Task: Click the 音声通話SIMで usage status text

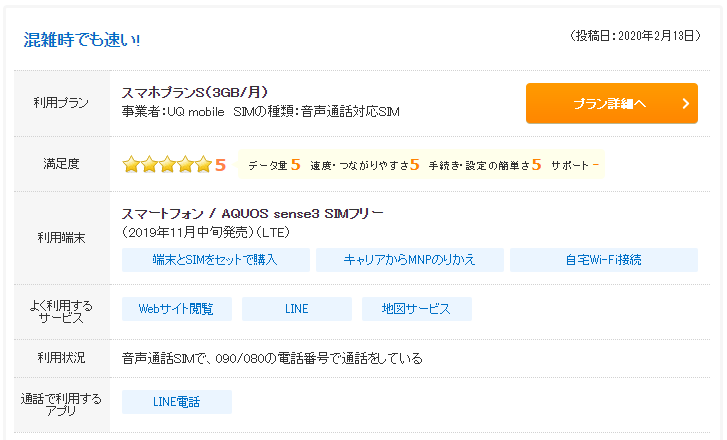Action: pos(272,358)
